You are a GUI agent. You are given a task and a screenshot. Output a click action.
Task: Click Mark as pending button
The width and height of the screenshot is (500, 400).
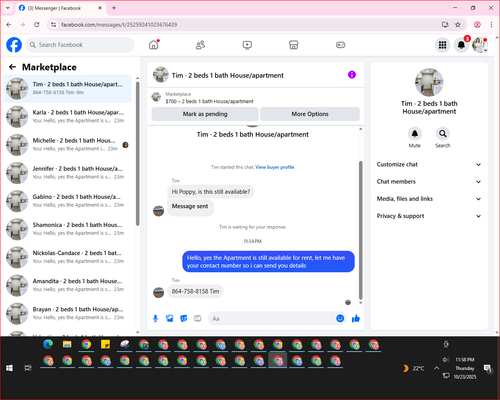(205, 114)
